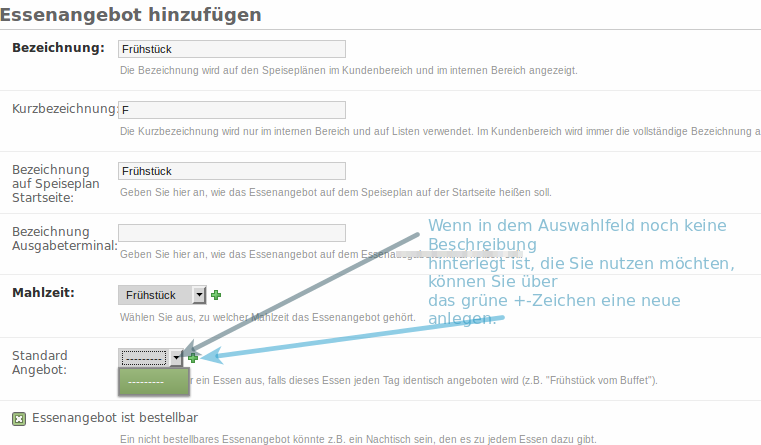Focus the Bezeichnung input field
The width and height of the screenshot is (761, 445).
tap(232, 49)
